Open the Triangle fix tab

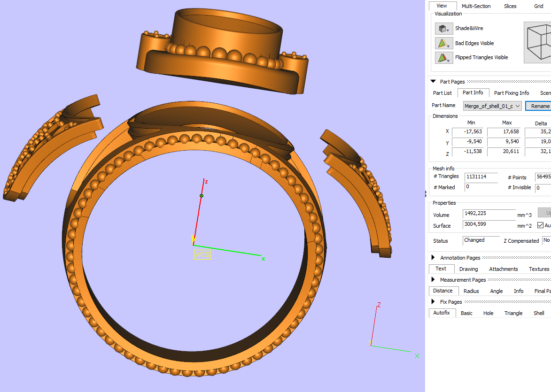click(513, 313)
